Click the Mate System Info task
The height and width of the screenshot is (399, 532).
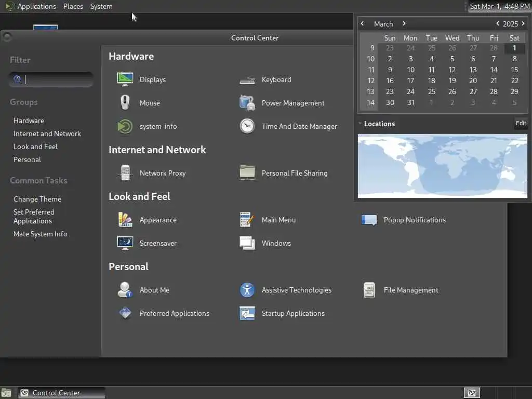tap(41, 234)
